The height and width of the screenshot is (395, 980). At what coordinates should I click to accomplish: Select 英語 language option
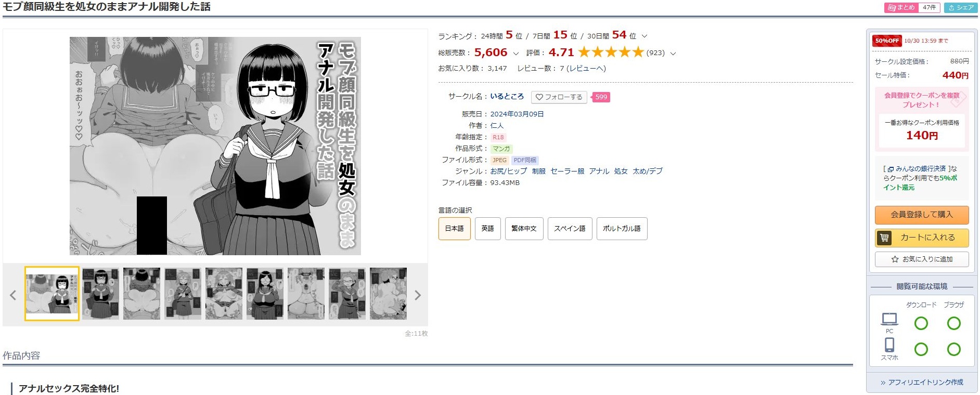pyautogui.click(x=487, y=229)
